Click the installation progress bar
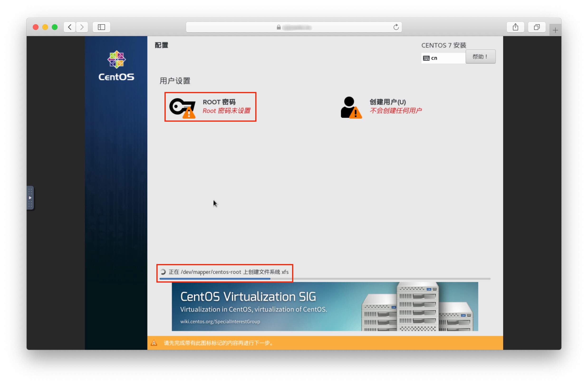 pyautogui.click(x=325, y=279)
